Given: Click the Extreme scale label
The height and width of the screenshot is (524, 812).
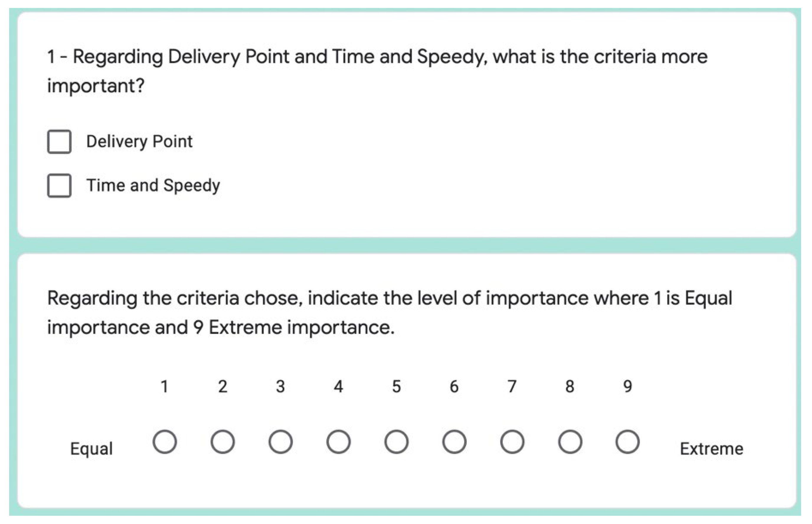Looking at the screenshot, I should (x=711, y=448).
